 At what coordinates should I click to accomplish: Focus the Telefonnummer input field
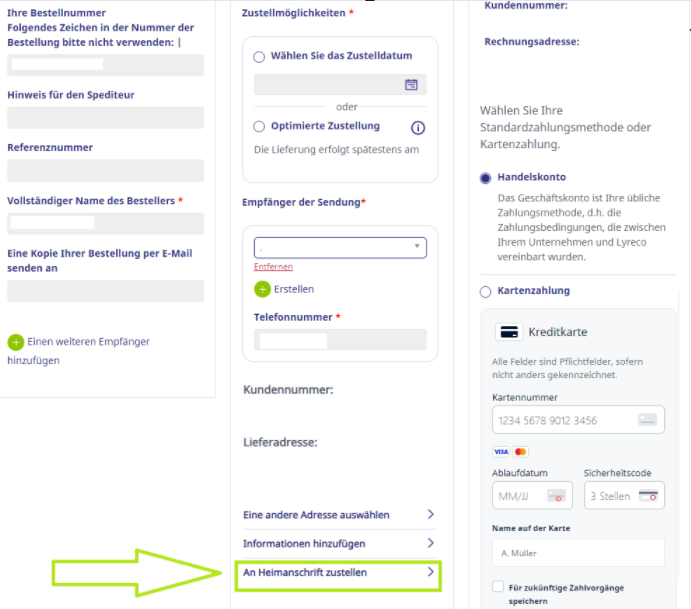pyautogui.click(x=340, y=340)
